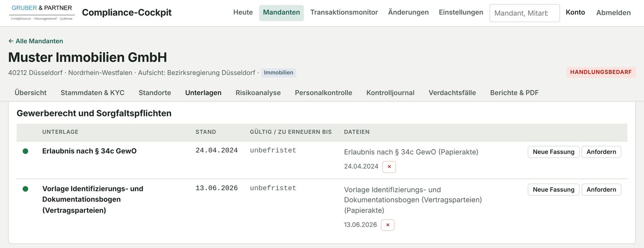Switch to Stammdaten & KYC tab
Image resolution: width=644 pixels, height=248 pixels.
92,92
